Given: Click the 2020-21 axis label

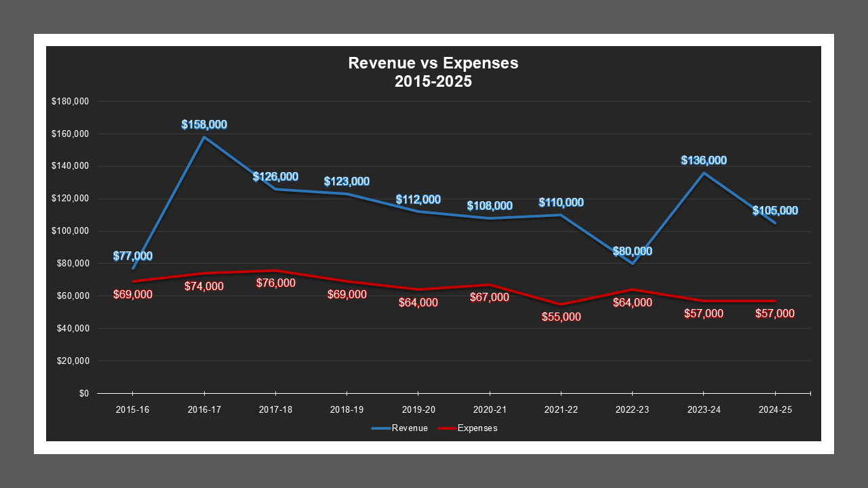Looking at the screenshot, I should tap(490, 409).
